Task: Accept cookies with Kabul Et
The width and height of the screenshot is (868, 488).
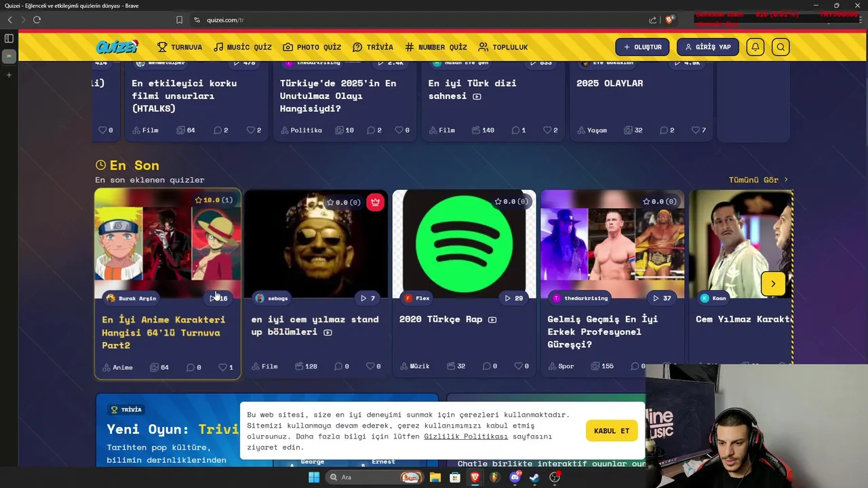Action: 612,431
